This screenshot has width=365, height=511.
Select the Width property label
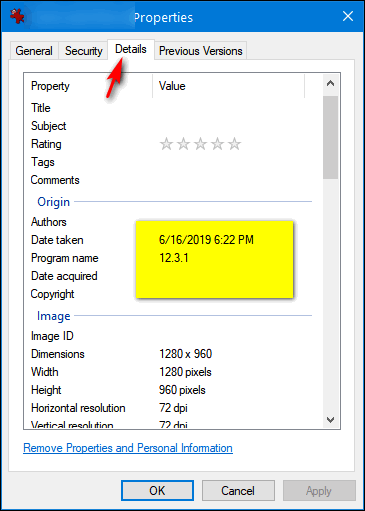(x=44, y=372)
